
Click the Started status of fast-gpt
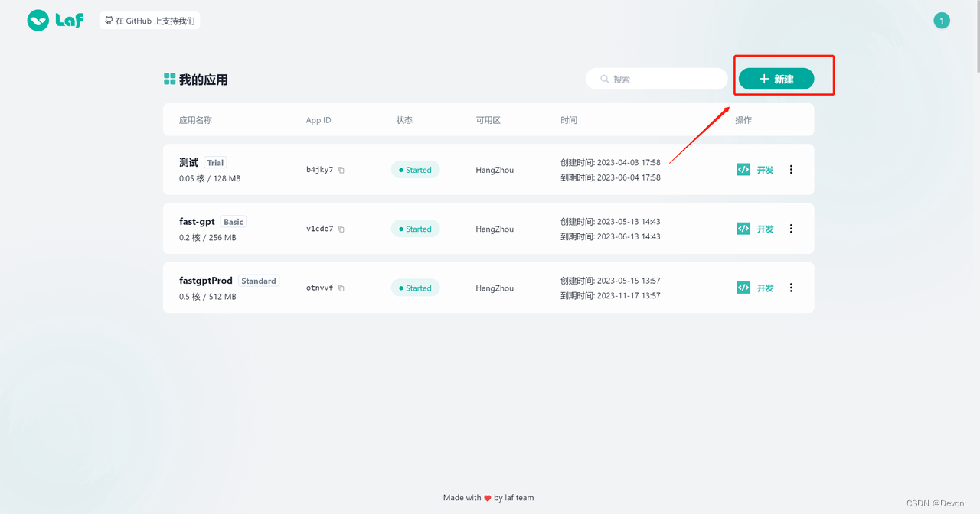pos(415,229)
